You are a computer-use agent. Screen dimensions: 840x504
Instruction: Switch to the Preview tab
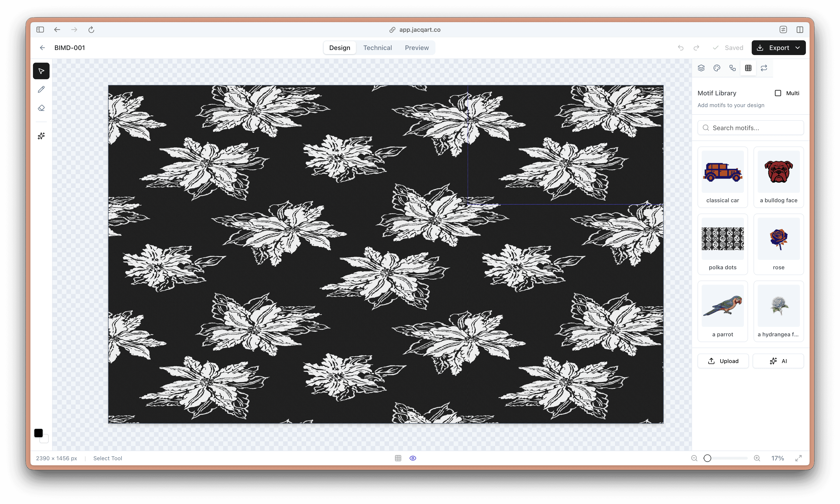coord(417,48)
